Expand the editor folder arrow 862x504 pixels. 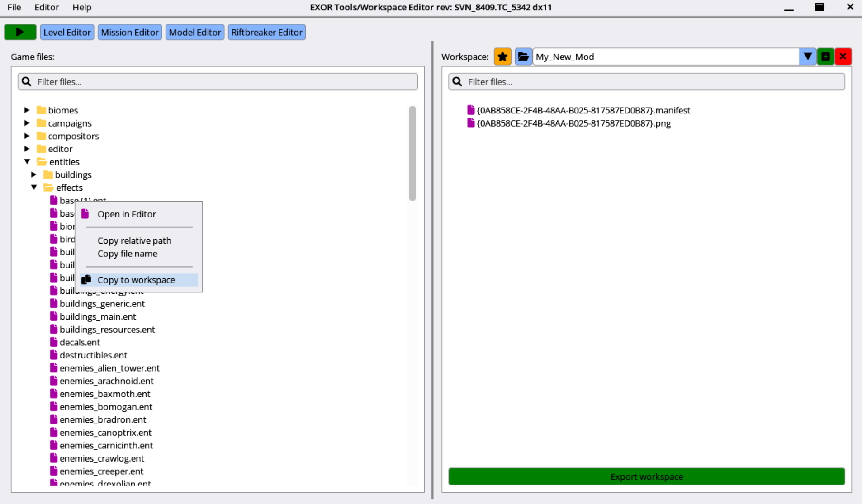(27, 149)
